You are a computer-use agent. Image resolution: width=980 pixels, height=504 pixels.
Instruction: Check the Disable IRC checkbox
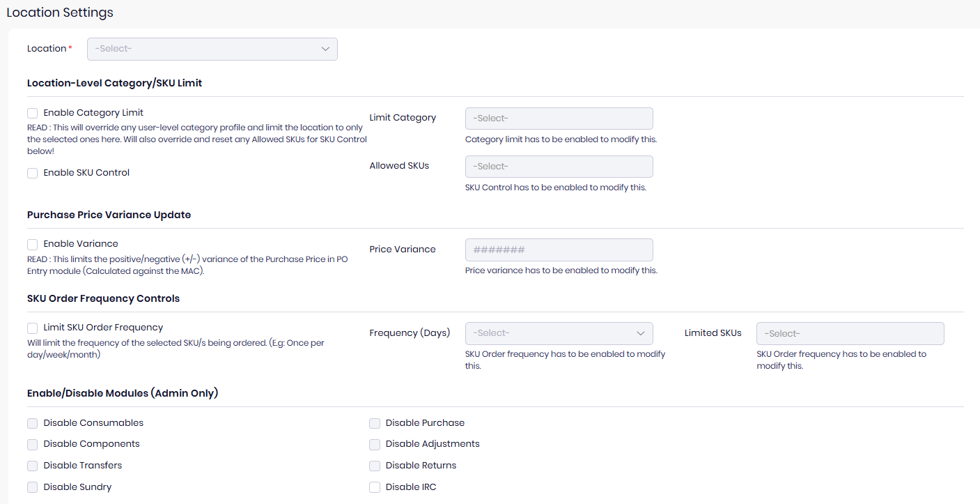[x=375, y=487]
